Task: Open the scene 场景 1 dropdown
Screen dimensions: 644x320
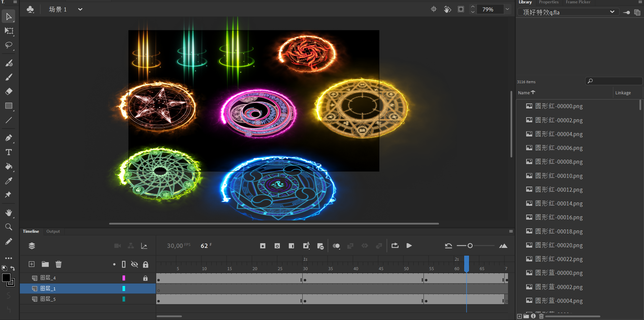Action: coord(80,9)
